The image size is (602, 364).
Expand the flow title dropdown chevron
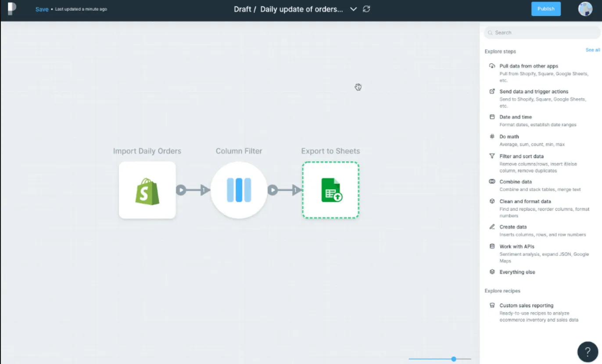[353, 9]
